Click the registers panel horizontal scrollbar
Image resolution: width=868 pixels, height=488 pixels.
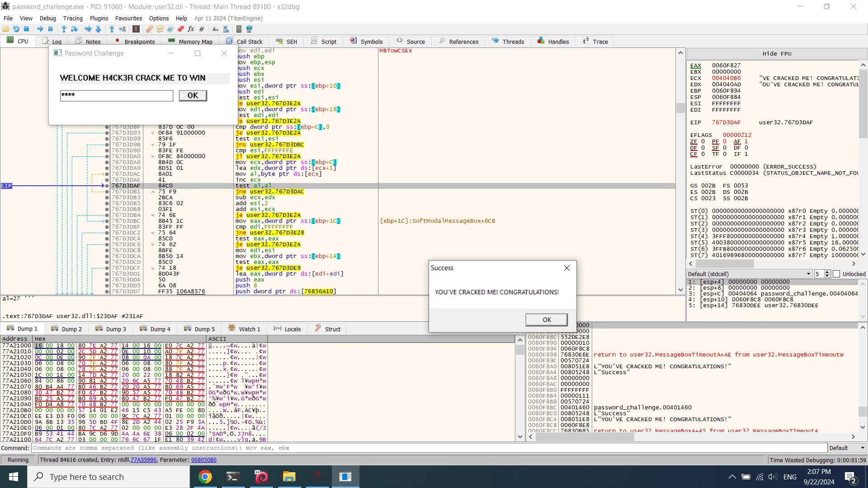tap(772, 263)
